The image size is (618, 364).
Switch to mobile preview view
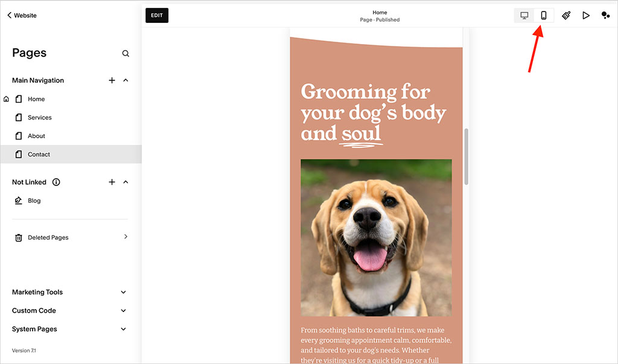(x=544, y=15)
